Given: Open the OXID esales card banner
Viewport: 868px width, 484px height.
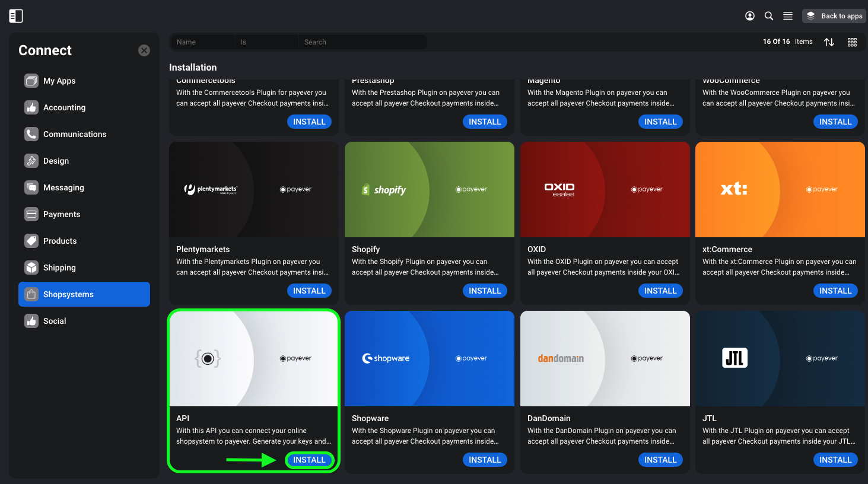Looking at the screenshot, I should click(605, 190).
